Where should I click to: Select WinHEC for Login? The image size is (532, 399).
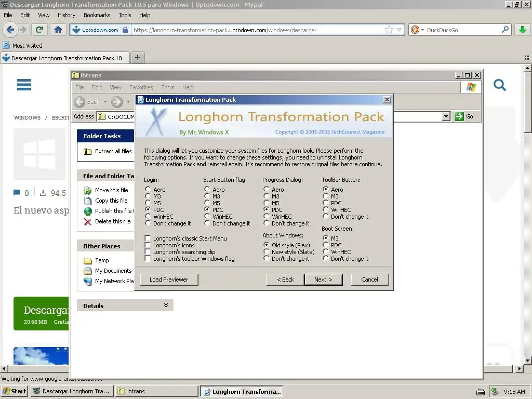(x=148, y=216)
